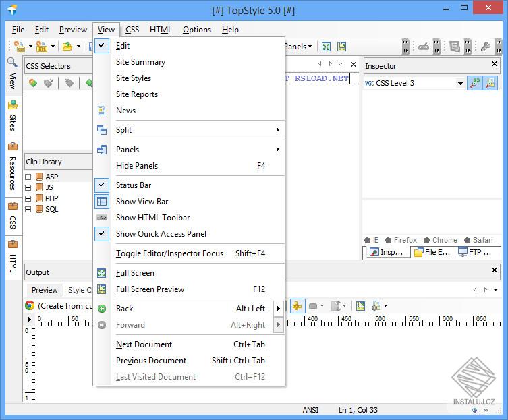Click the orange crosshair ruler icon in the preview toolbar
508x420 pixels.
[x=298, y=305]
